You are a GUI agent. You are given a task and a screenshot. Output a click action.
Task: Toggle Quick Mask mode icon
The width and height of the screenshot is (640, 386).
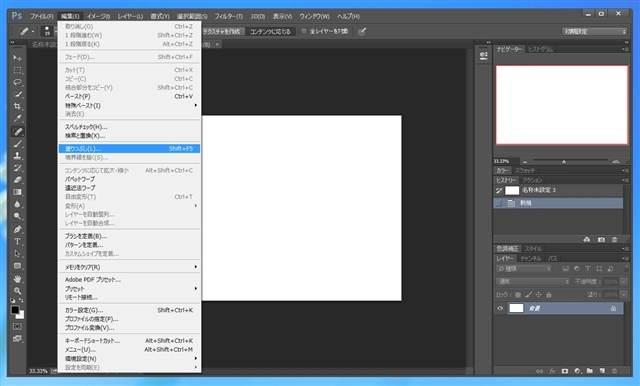point(17,326)
